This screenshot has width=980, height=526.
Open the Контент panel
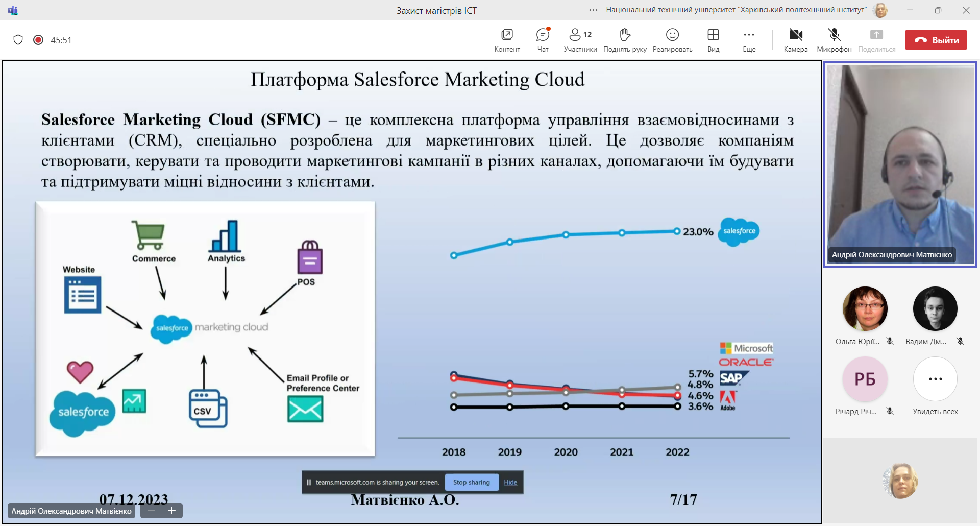507,40
